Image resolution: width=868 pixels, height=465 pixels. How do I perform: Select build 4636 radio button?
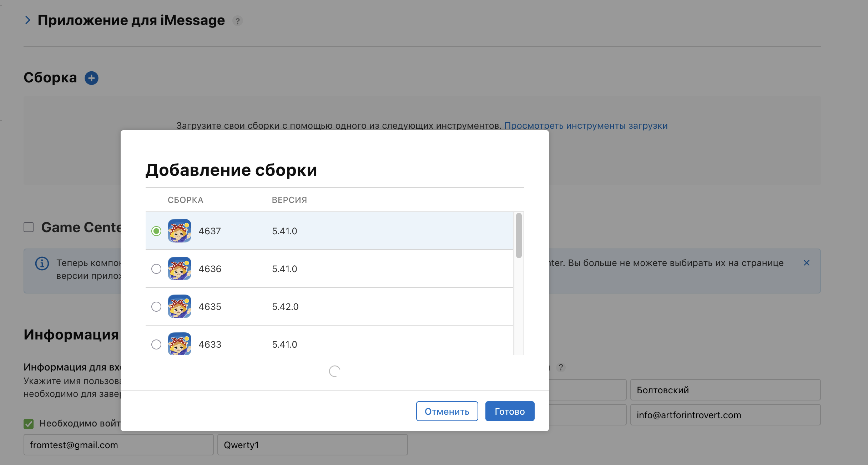click(x=156, y=269)
